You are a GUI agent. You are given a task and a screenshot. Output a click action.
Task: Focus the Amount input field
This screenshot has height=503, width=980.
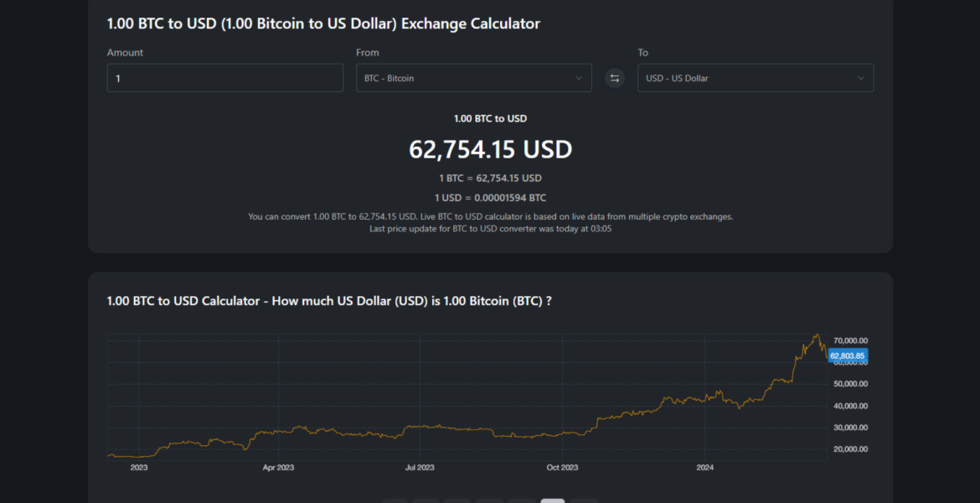coord(224,78)
